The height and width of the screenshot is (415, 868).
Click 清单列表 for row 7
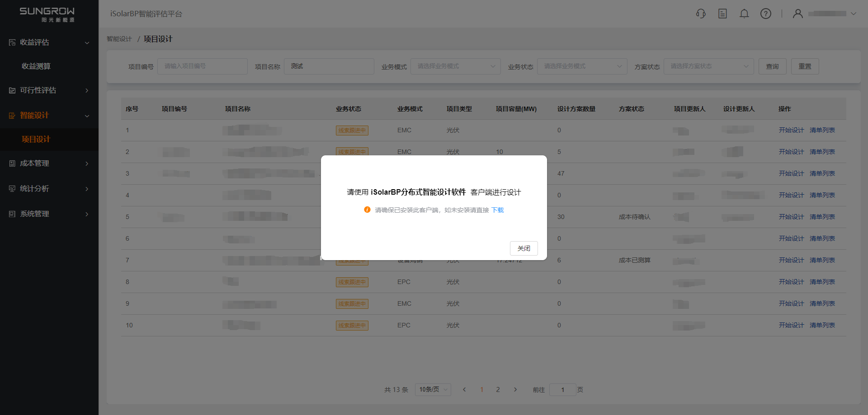coord(822,260)
